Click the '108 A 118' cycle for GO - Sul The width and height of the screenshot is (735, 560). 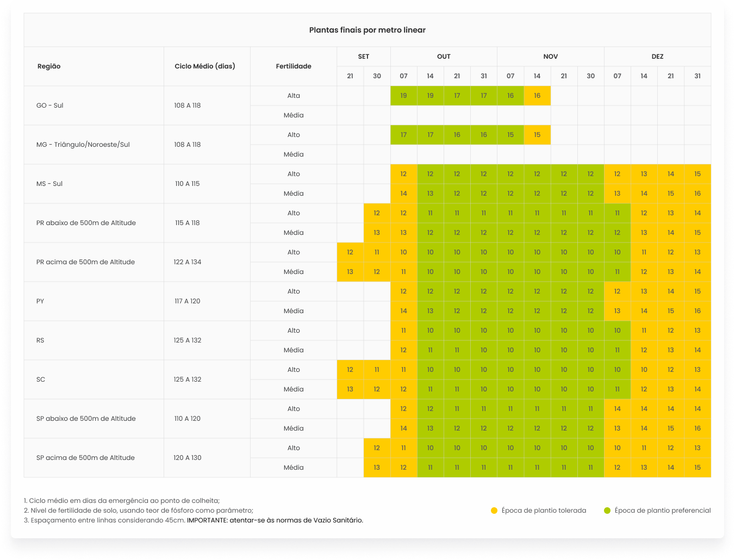coord(188,105)
